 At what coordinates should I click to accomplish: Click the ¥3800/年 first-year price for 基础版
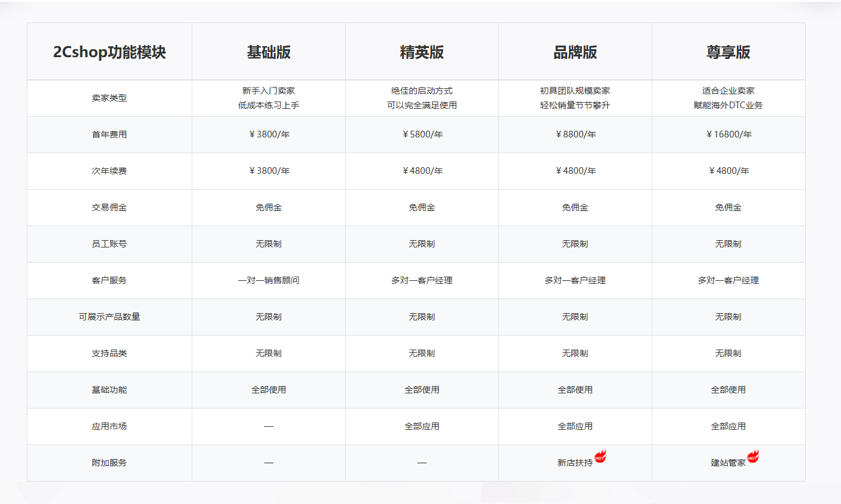coord(268,134)
